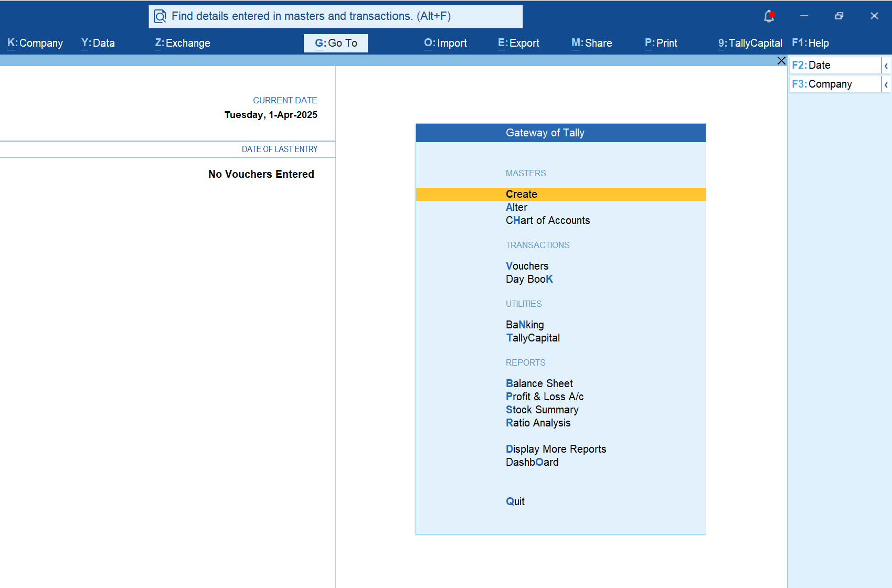This screenshot has height=588, width=892.
Task: Select Create under Masters
Action: click(521, 194)
